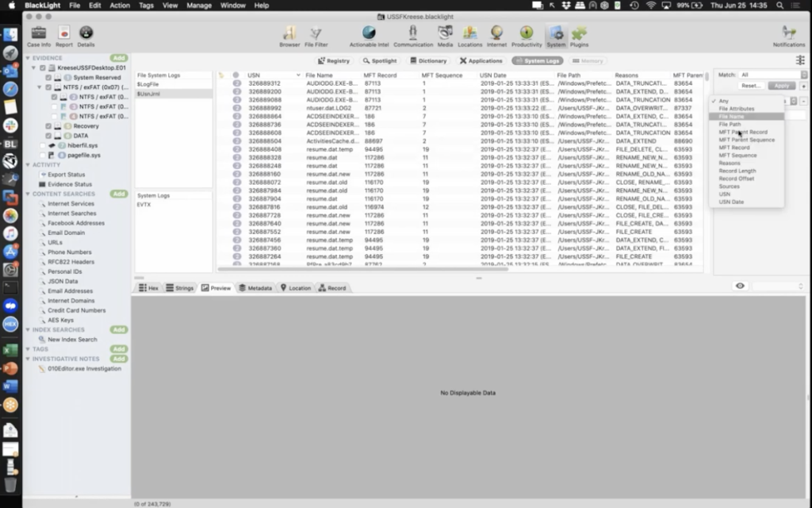
Task: Collapse the CONTENT SEARCHES section
Action: pyautogui.click(x=28, y=194)
